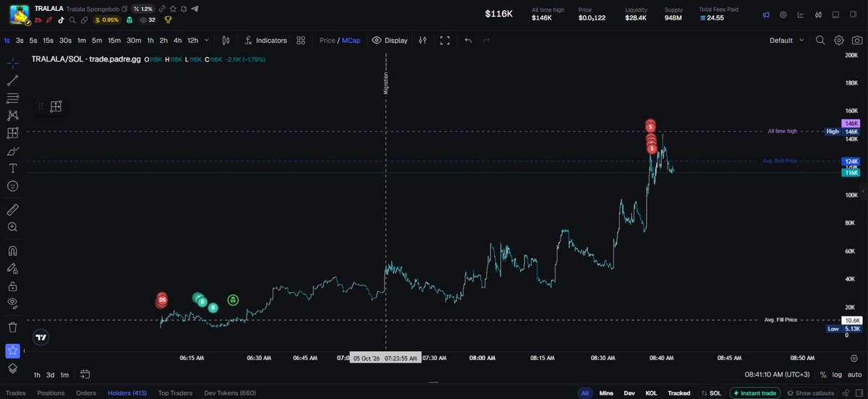Search token with the magnifier under TRALALA
The image size is (868, 399).
(72, 20)
